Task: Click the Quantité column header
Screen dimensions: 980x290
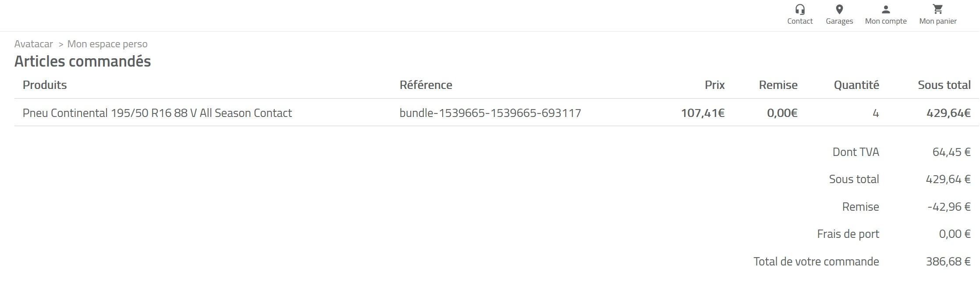Action: (x=856, y=85)
